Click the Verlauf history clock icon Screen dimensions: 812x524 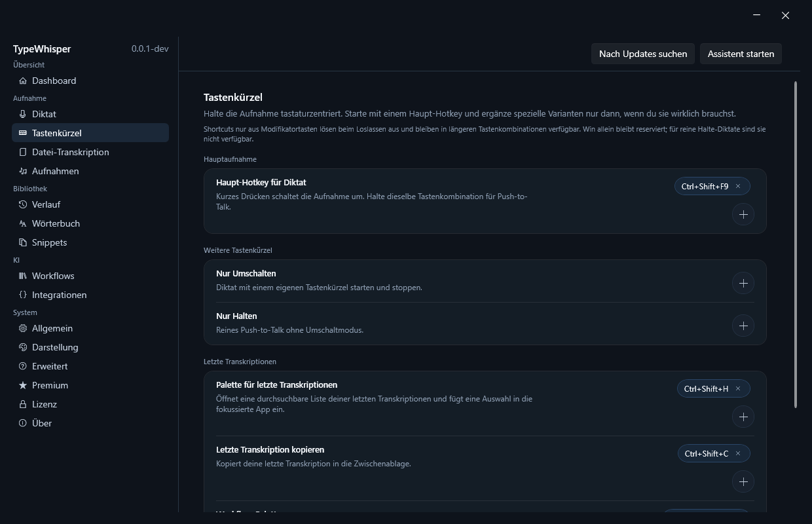(23, 204)
